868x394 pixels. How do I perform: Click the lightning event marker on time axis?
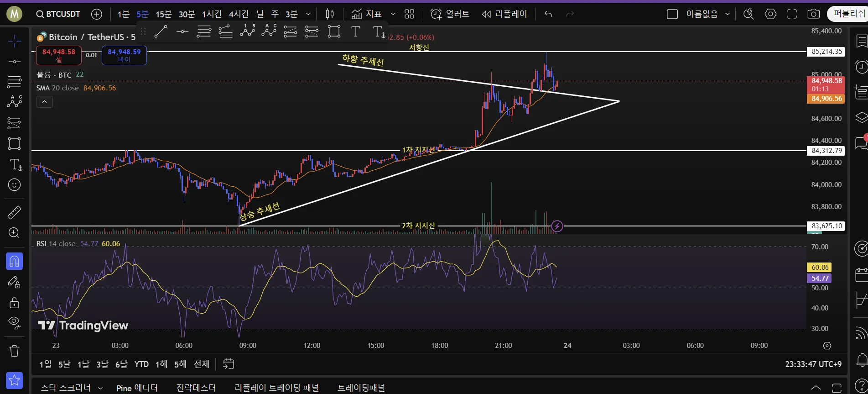(557, 226)
